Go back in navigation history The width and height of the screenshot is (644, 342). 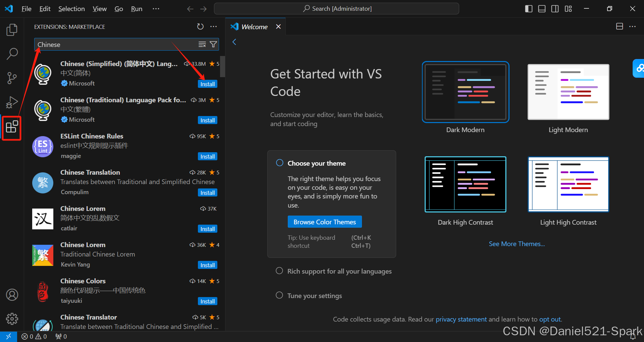[190, 9]
